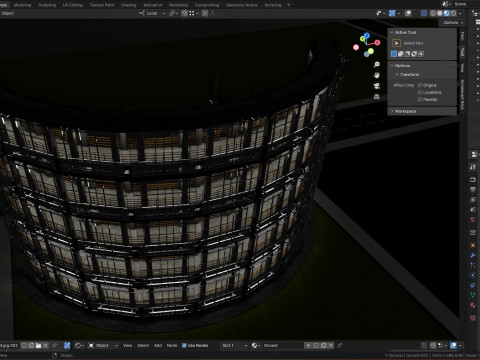
Task: Click the blue Z axis on the gizmo
Action: point(367,35)
